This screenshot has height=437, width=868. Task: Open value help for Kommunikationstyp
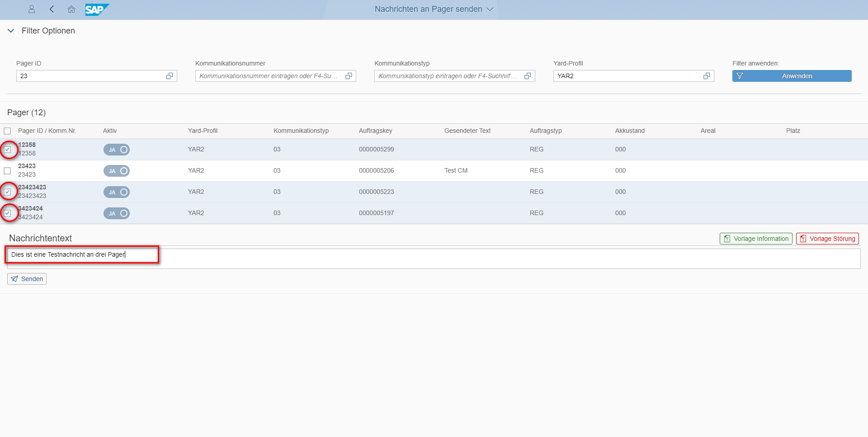(528, 76)
